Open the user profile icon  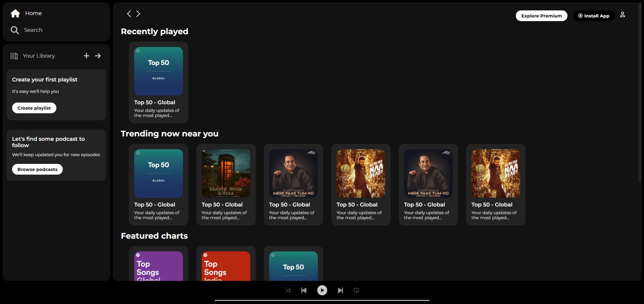click(622, 15)
